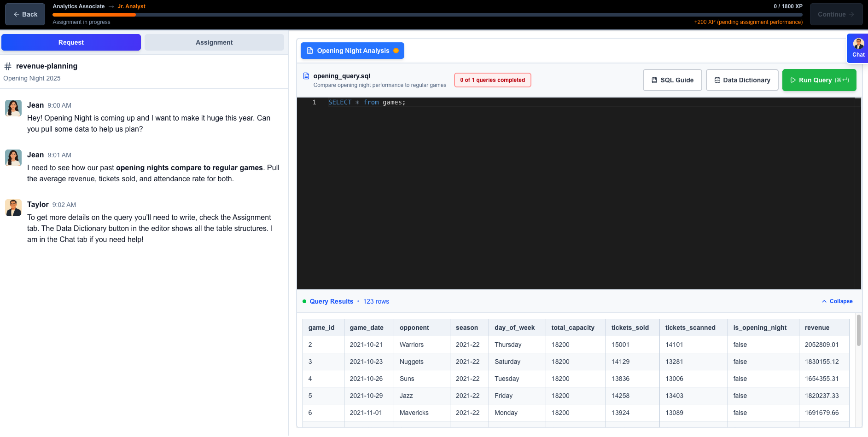Open the SQL Guide
This screenshot has width=868, height=437.
tap(672, 80)
